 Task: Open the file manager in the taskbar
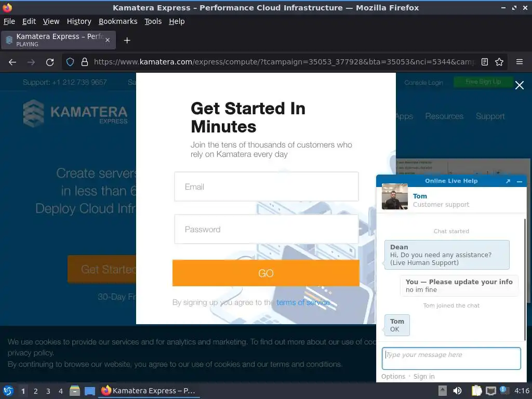(x=75, y=391)
